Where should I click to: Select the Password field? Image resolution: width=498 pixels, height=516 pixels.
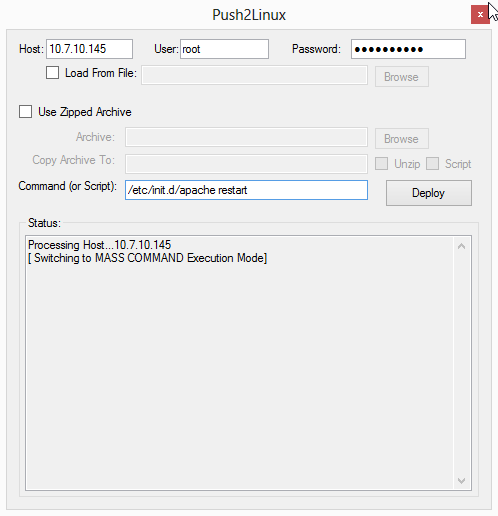tap(408, 49)
